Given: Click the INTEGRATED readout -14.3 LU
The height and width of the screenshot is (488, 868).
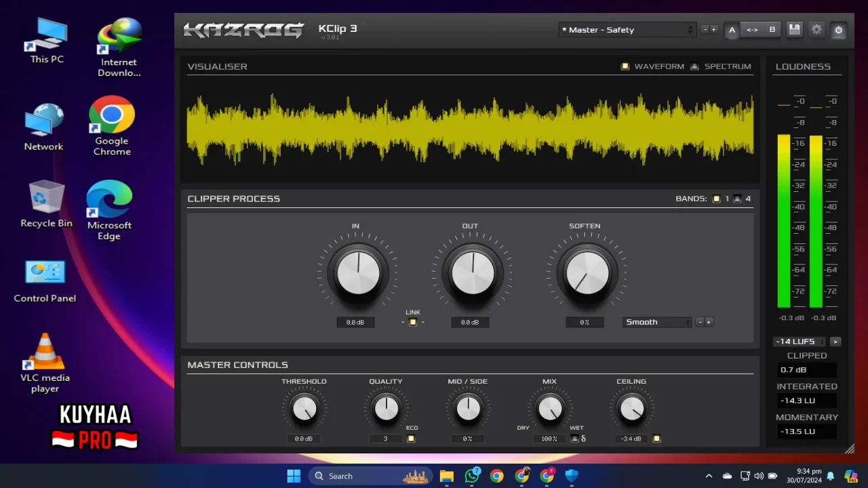Looking at the screenshot, I should pos(807,401).
